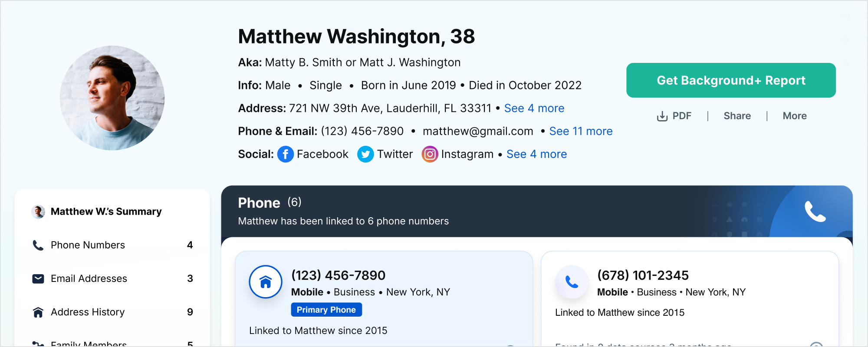Click the large phone icon in Phone header
Image resolution: width=868 pixels, height=347 pixels.
pyautogui.click(x=815, y=211)
